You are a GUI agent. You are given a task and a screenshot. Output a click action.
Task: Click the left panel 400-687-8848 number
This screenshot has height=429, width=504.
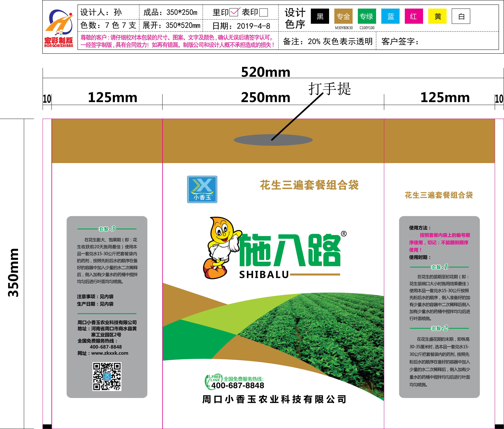pos(106,347)
